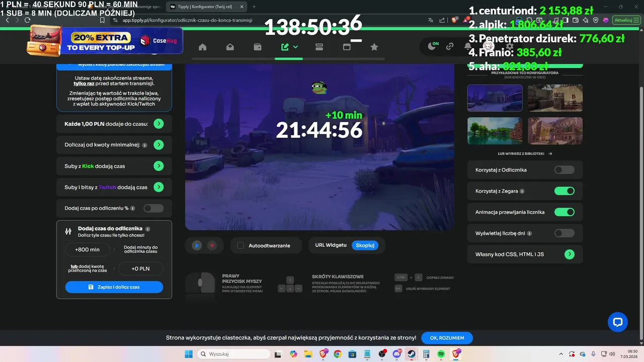Image resolution: width=644 pixels, height=362 pixels.
Task: Toggle the dark mode ON switch
Action: (x=433, y=46)
